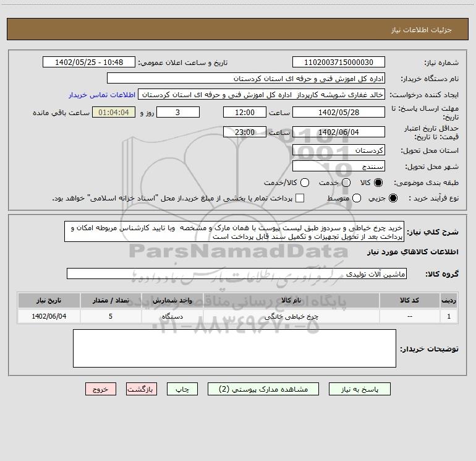The image size is (476, 461).
Task: Select جزیی purchase process type
Action: tap(393, 198)
